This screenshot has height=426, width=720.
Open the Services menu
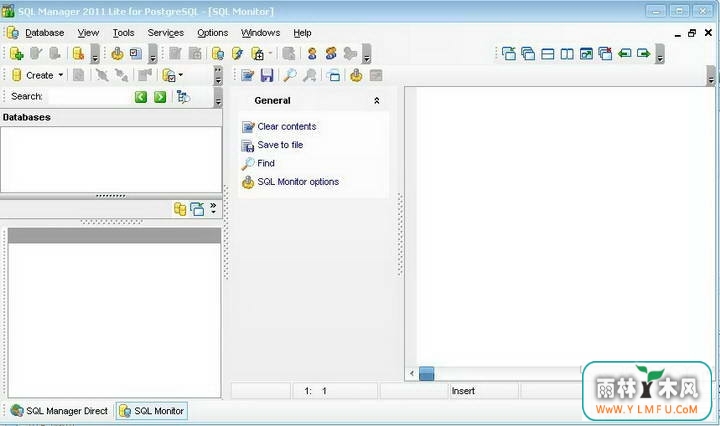click(x=165, y=33)
